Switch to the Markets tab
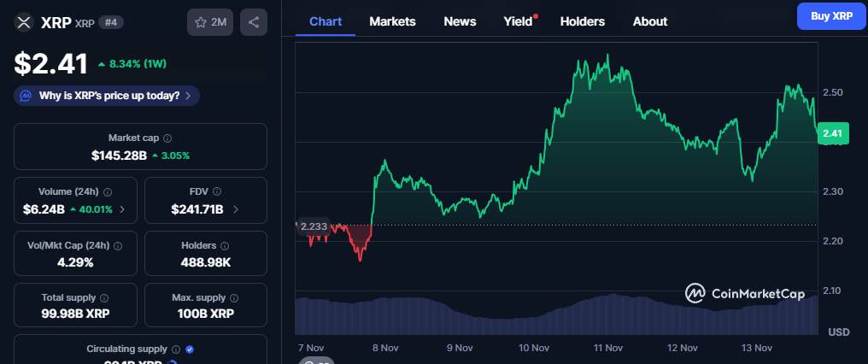The width and height of the screenshot is (868, 364). (392, 21)
